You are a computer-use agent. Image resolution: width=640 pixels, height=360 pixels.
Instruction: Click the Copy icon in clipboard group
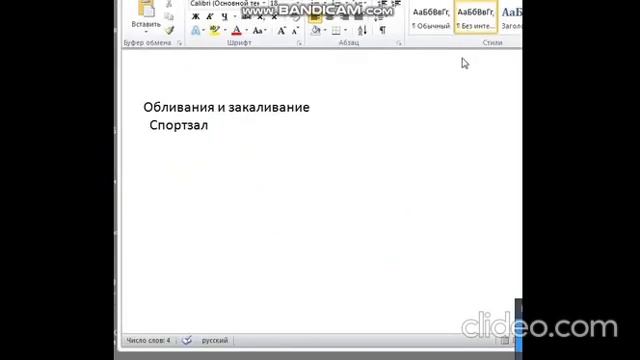169,17
